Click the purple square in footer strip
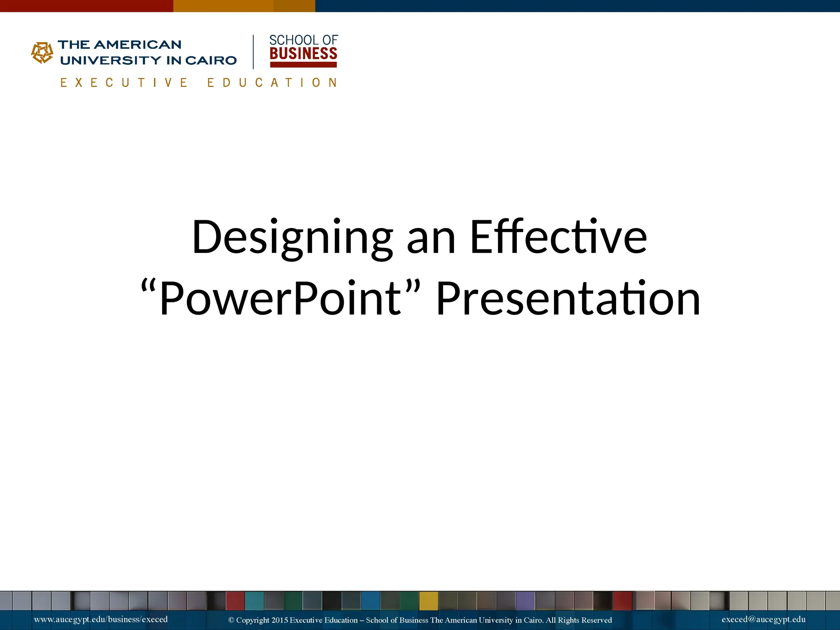 point(525,601)
